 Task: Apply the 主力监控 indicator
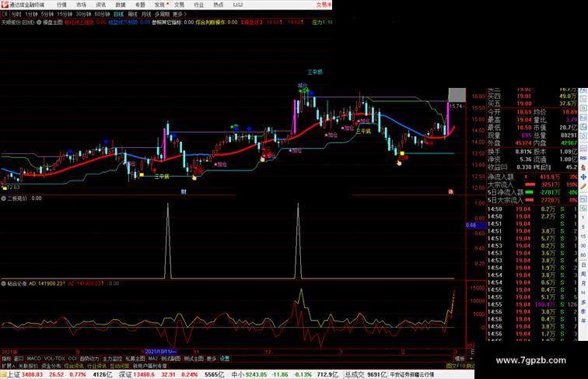pyautogui.click(x=112, y=359)
